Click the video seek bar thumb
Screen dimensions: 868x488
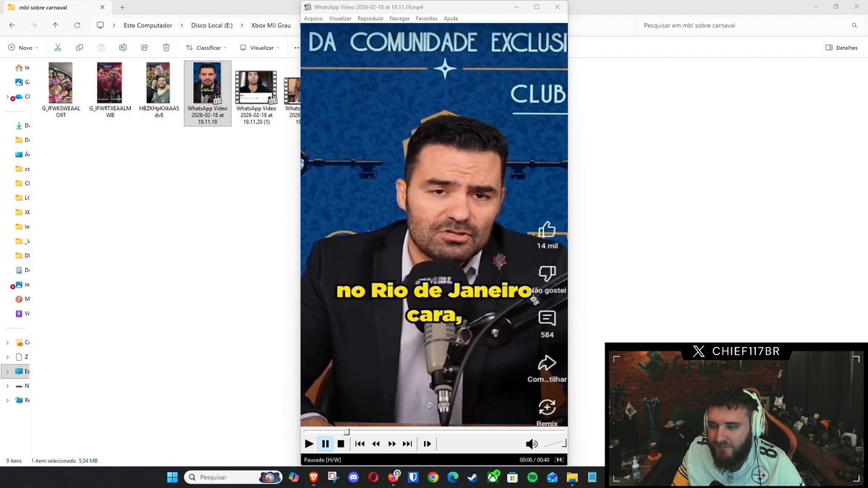pyautogui.click(x=346, y=432)
